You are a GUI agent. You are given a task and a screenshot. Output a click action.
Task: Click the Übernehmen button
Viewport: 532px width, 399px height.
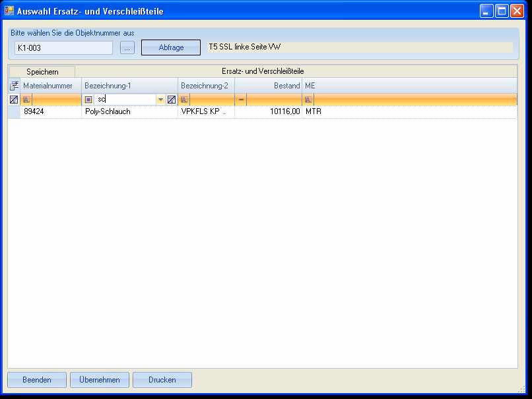[100, 380]
